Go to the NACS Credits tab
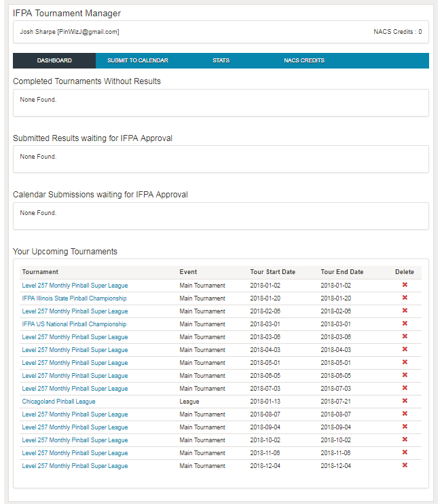 [304, 60]
